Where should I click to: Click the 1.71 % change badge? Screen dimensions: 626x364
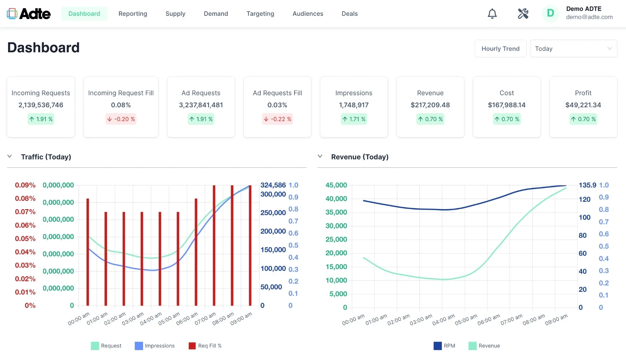click(354, 119)
